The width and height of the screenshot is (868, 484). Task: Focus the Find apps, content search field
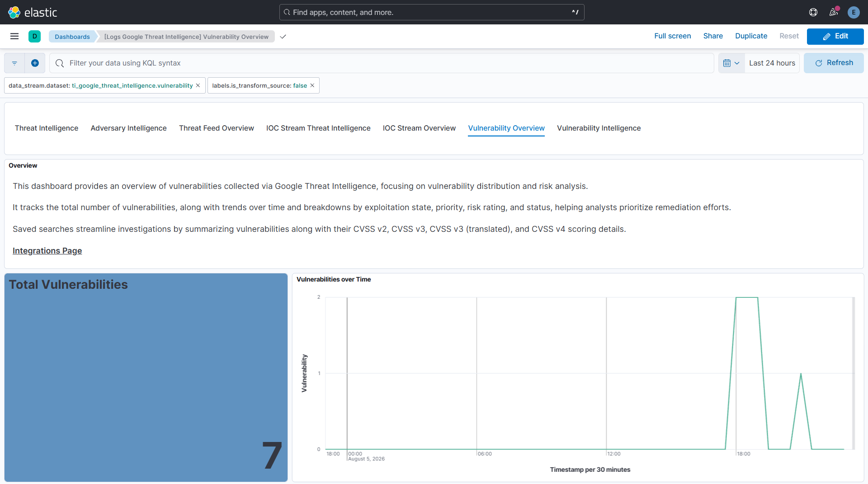click(x=432, y=12)
